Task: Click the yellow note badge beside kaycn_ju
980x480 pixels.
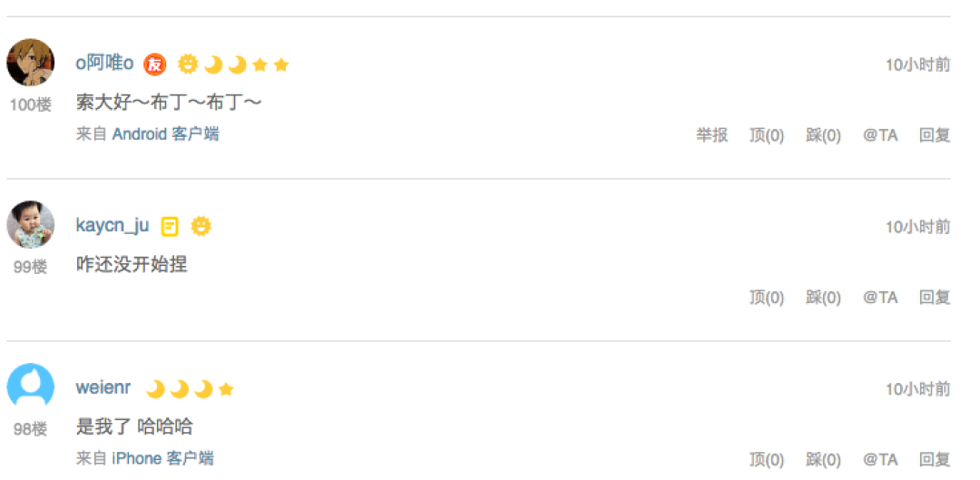Action: click(x=170, y=226)
